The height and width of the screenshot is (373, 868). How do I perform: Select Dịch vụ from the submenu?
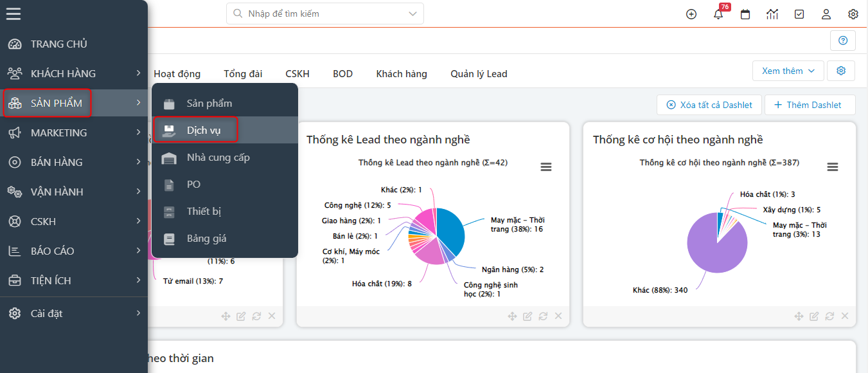click(x=204, y=130)
